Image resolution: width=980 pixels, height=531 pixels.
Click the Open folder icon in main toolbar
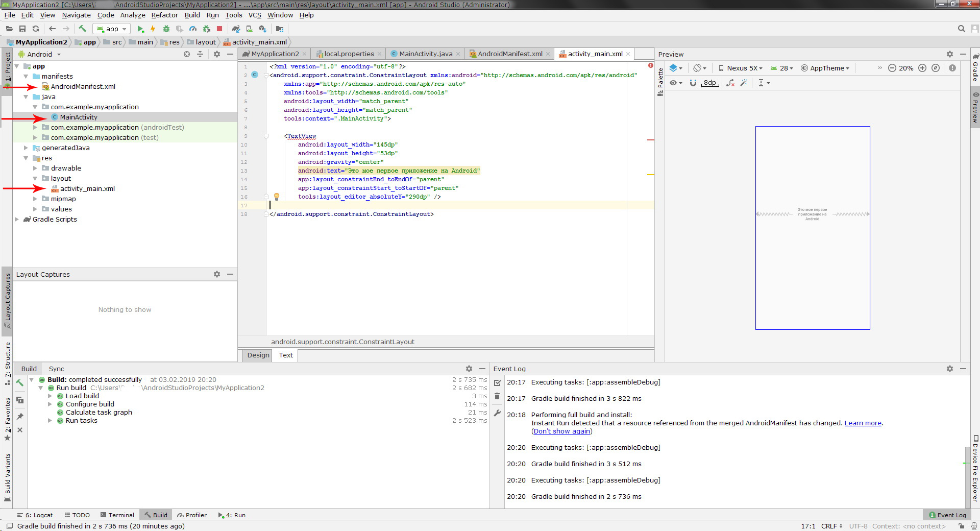pos(9,29)
